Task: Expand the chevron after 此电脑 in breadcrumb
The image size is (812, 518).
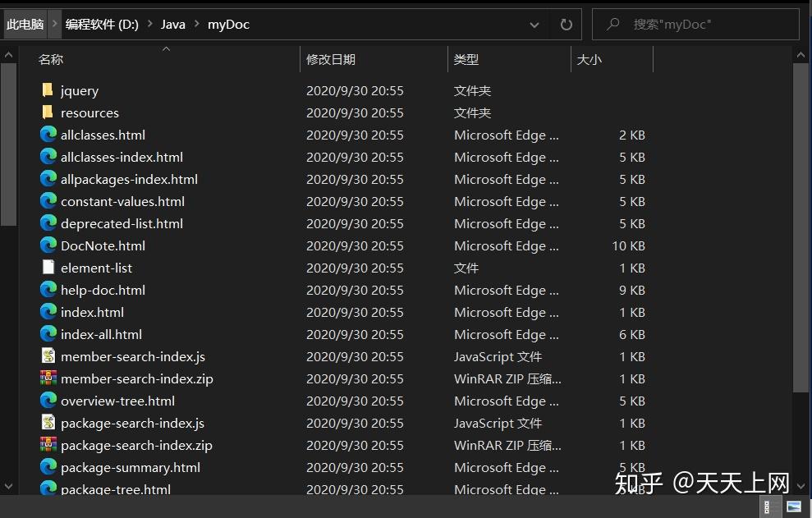Action: [54, 24]
